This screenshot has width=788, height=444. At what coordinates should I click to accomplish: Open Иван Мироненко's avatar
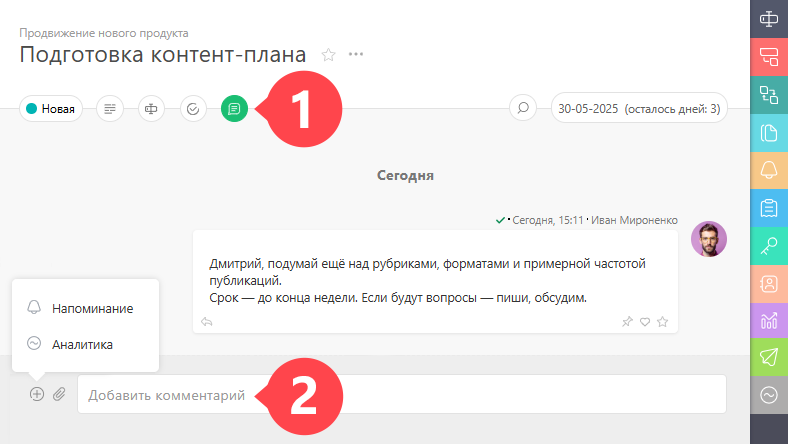(709, 239)
